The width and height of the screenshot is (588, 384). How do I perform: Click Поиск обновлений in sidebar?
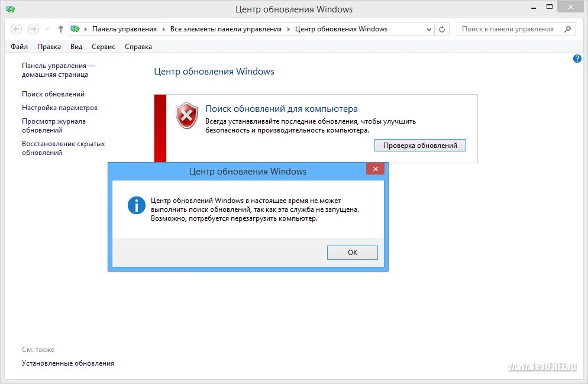point(53,93)
